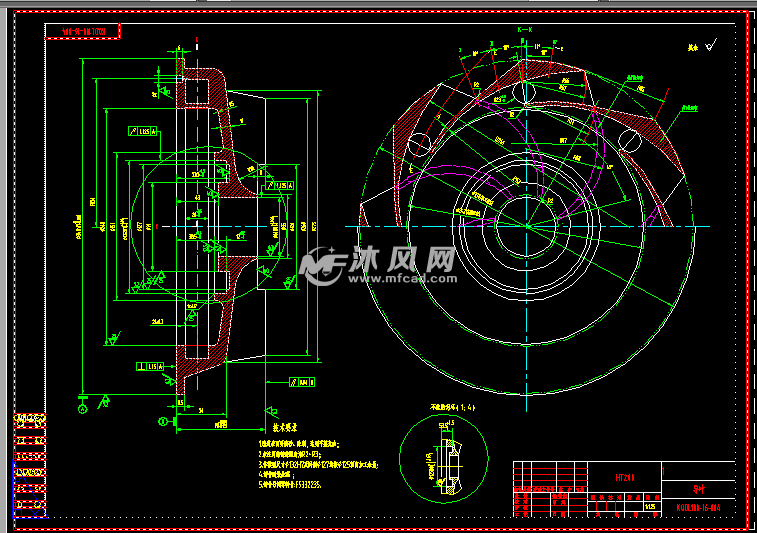Screen dimensions: 757x533
Task: Click the datum B circle symbol
Action: coord(163,421)
